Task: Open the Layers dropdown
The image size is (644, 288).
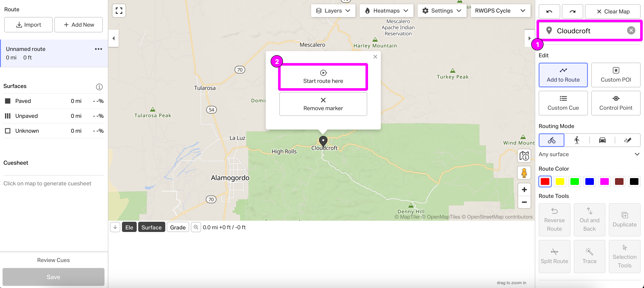Action: pyautogui.click(x=333, y=11)
